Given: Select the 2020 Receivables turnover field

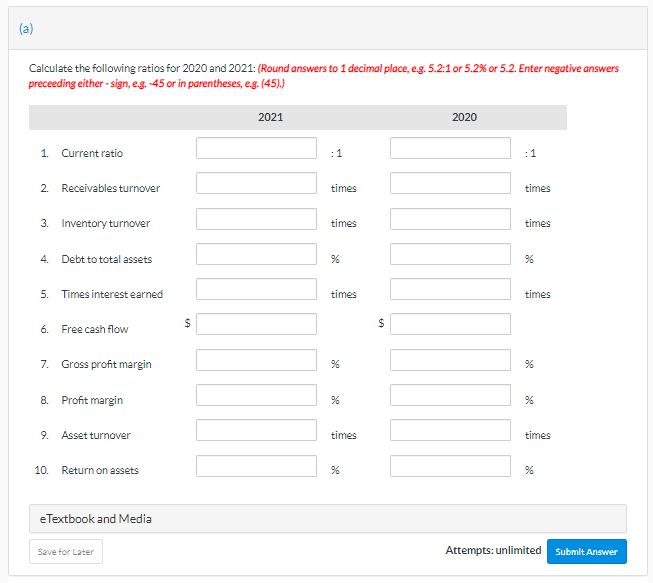Looking at the screenshot, I should [450, 183].
